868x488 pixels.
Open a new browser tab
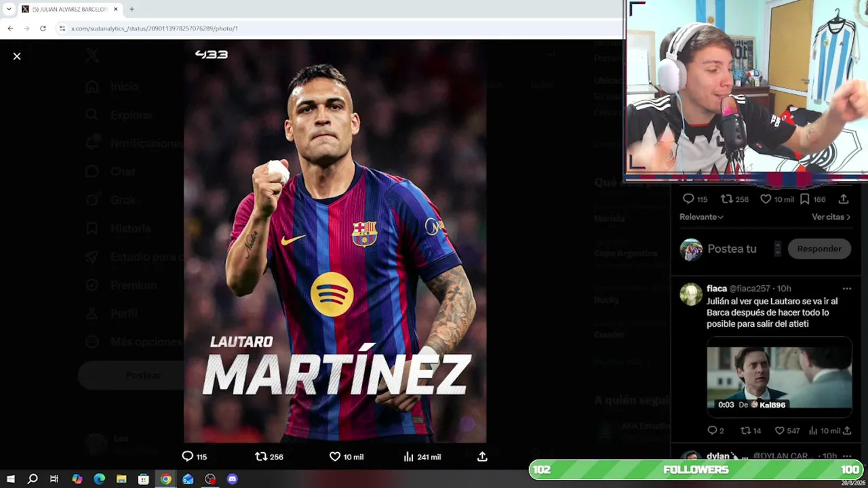click(x=132, y=9)
